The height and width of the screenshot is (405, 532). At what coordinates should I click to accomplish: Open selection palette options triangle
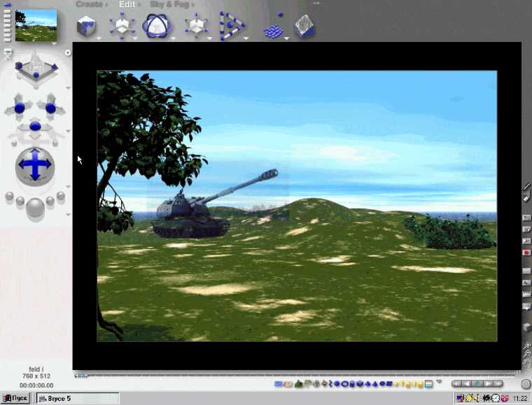439,382
